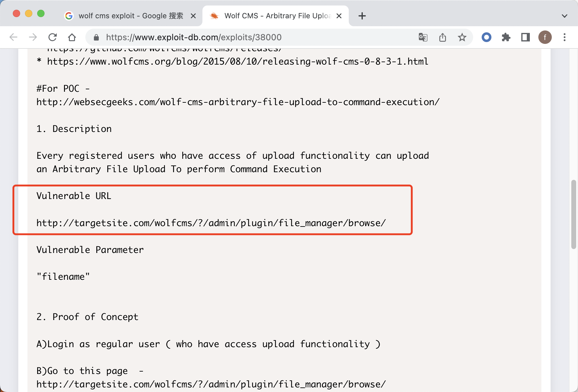Expand the tab search chevron
Viewport: 578px width, 392px height.
pos(564,16)
